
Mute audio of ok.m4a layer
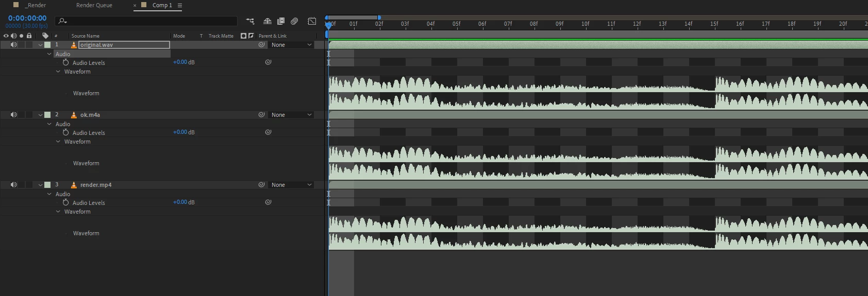[14, 115]
